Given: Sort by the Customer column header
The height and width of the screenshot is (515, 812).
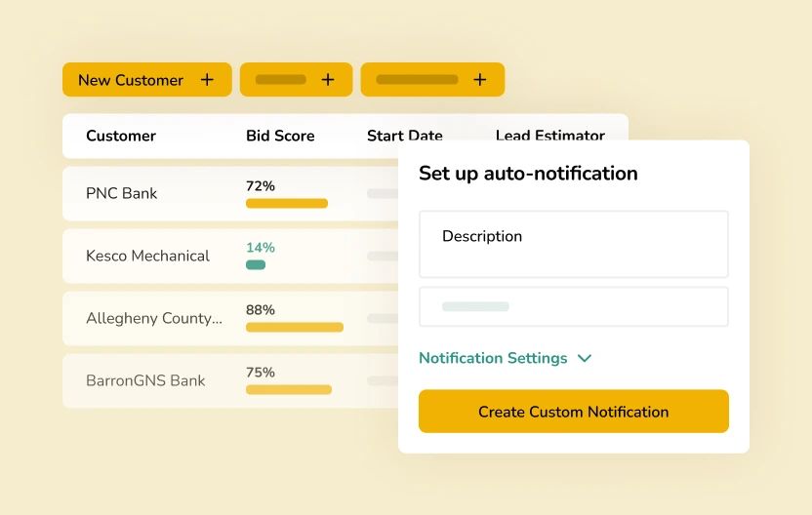Looking at the screenshot, I should pyautogui.click(x=121, y=136).
